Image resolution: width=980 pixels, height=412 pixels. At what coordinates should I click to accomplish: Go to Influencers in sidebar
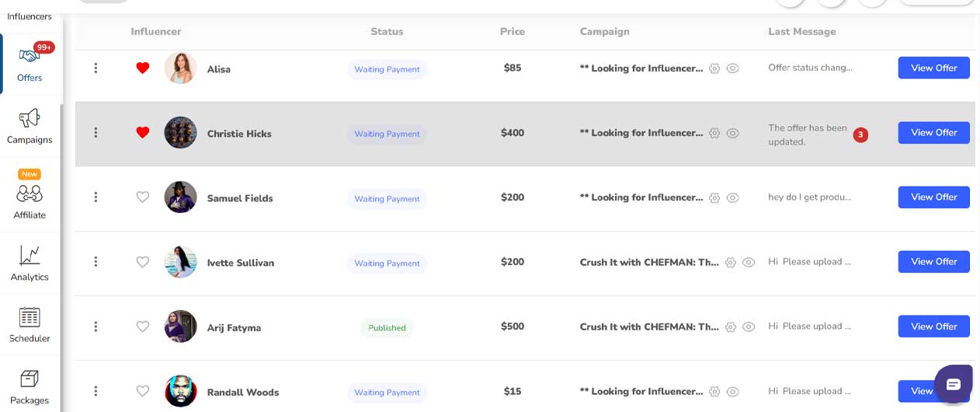(x=30, y=16)
